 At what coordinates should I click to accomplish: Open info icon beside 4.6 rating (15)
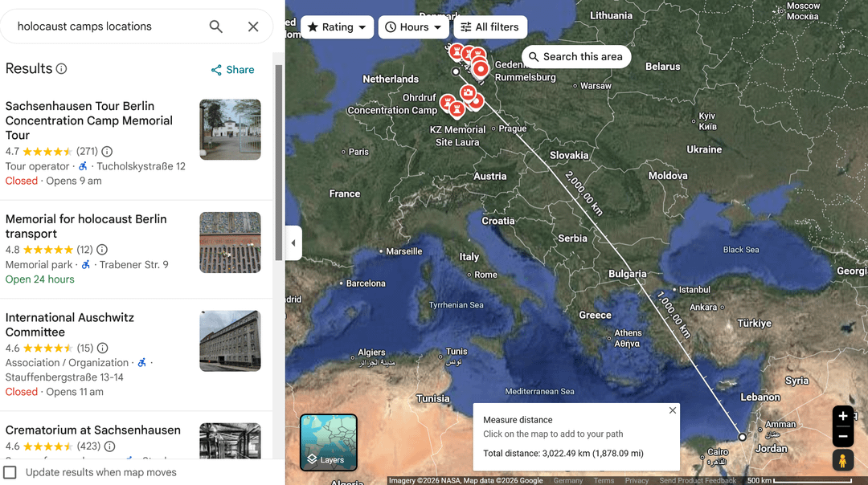[102, 348]
